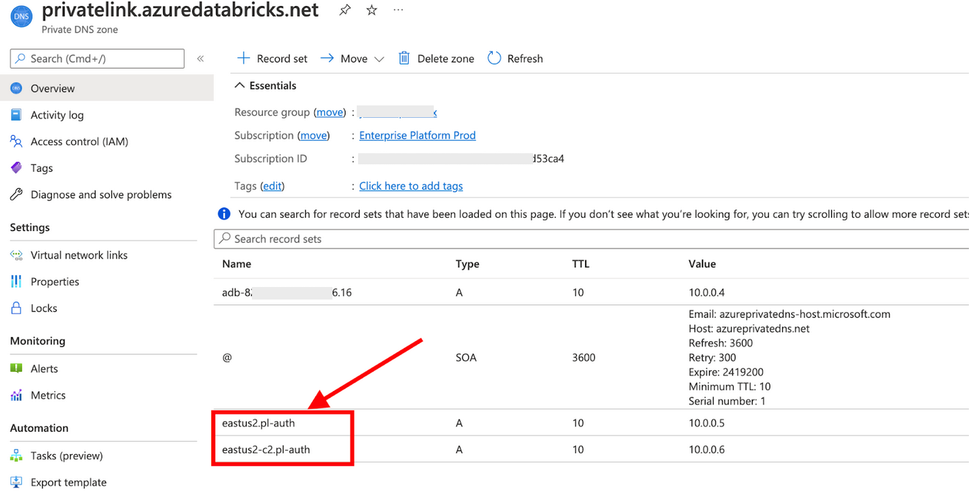Open the Locks settings page
The image size is (980, 502).
[x=44, y=308]
